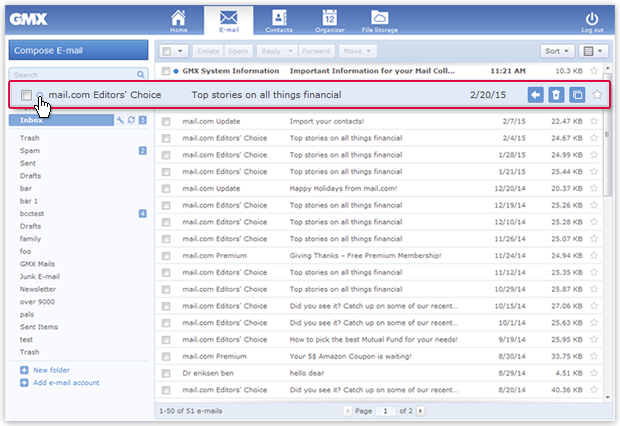
Task: Click the Log out power icon
Action: click(592, 21)
